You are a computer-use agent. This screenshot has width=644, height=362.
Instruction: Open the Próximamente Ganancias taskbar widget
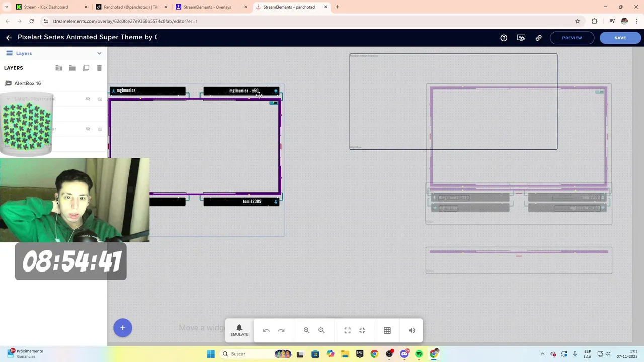click(25, 354)
